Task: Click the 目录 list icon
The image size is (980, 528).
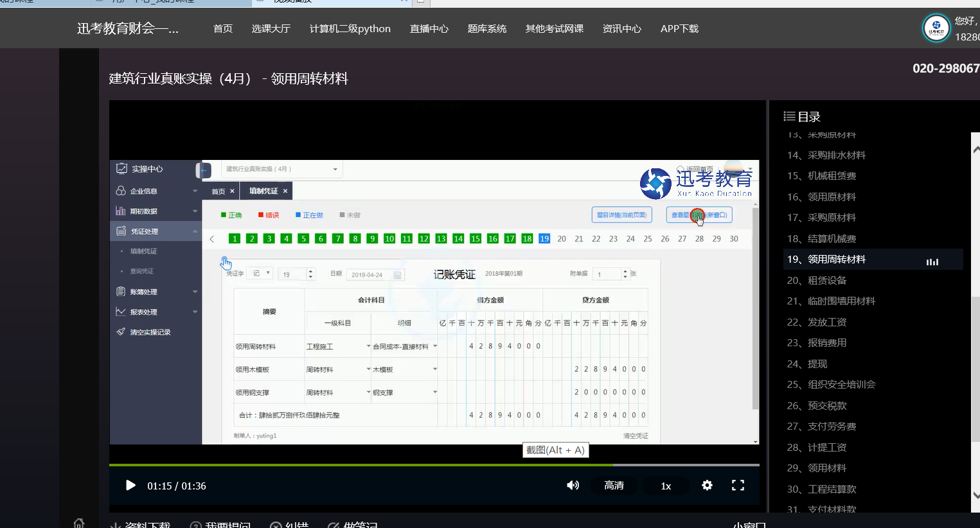Action: coord(789,117)
